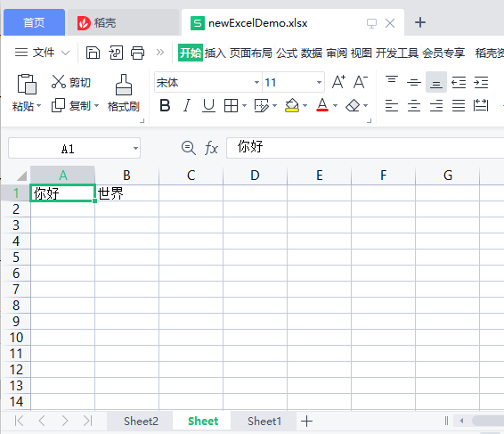Open the 视图 ribbon tab

click(x=362, y=53)
